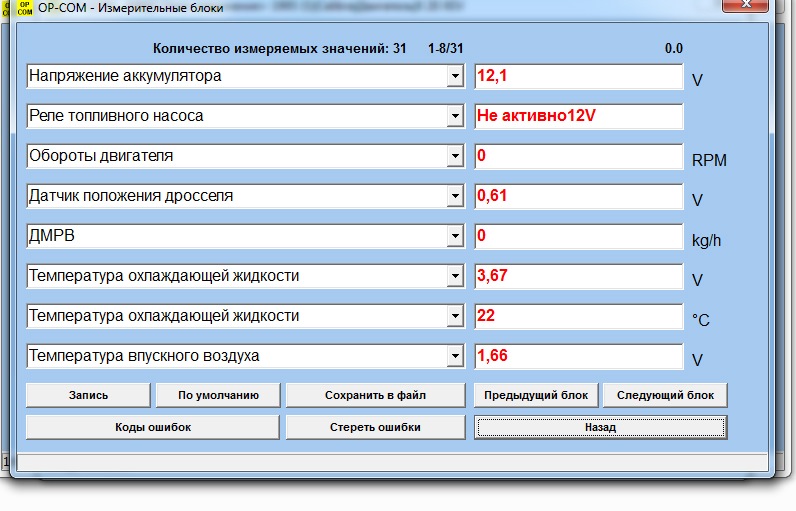Open Обороты двигателя dropdown arrow
The image size is (796, 511).
[455, 156]
